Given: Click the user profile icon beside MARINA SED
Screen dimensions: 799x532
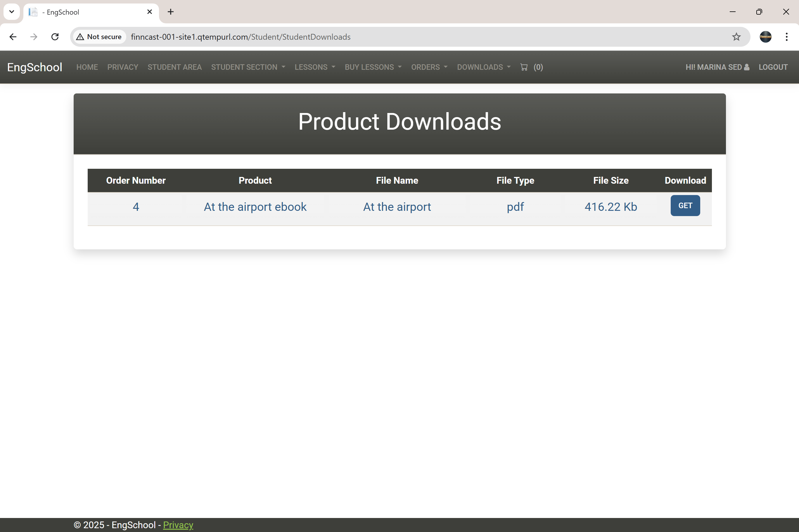Looking at the screenshot, I should coord(746,67).
